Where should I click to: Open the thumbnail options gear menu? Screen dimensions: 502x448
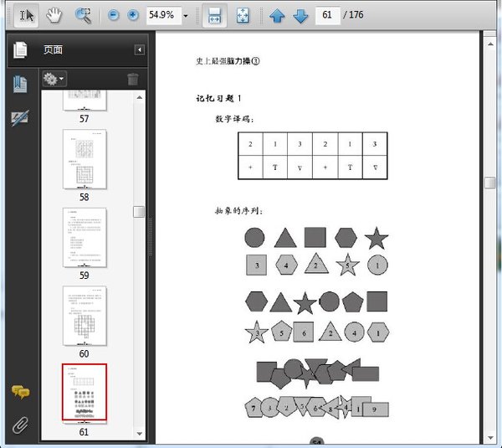point(54,79)
